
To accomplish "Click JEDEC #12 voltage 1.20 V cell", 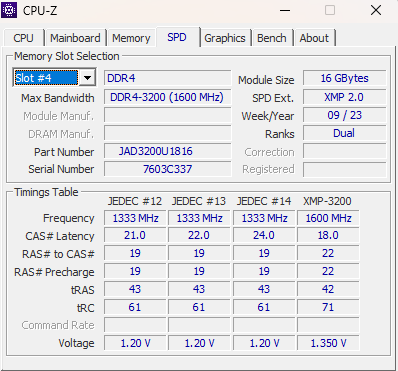I will tap(135, 343).
